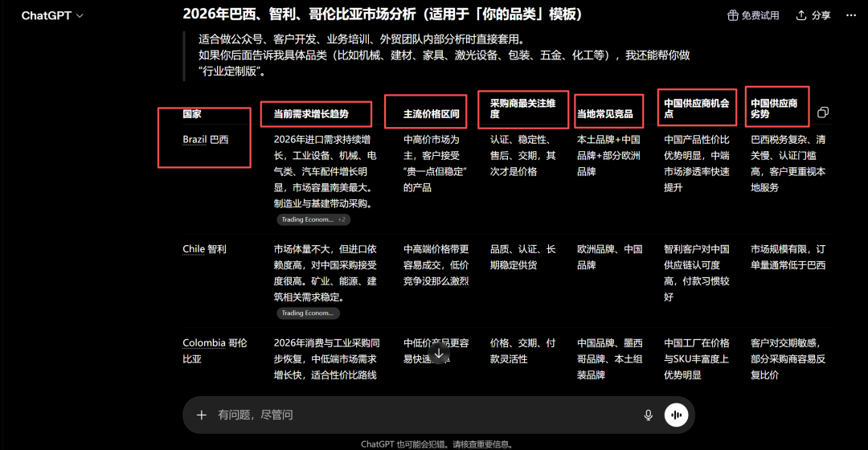Click Chile cell 智利客户对中国供应链认可度高
The width and height of the screenshot is (868, 450).
coord(696,273)
